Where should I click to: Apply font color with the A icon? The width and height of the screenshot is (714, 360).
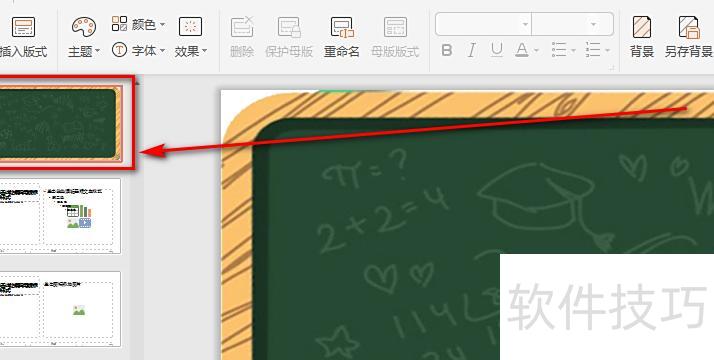(x=522, y=50)
